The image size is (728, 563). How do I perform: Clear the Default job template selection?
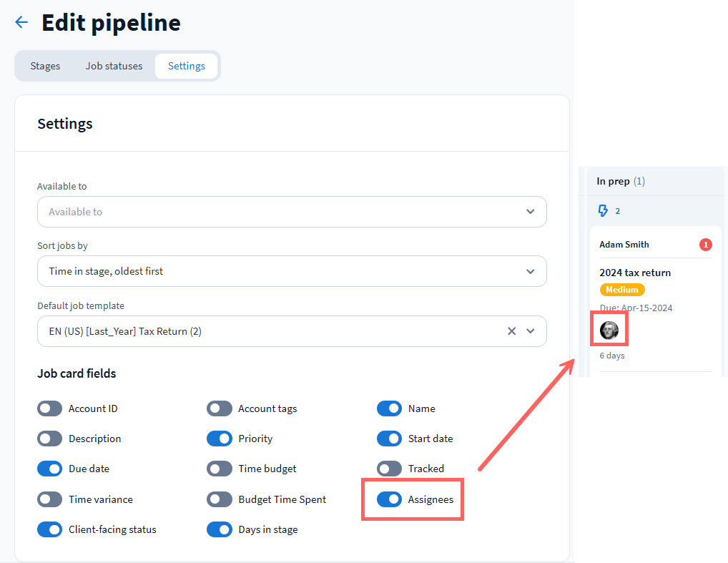(511, 331)
